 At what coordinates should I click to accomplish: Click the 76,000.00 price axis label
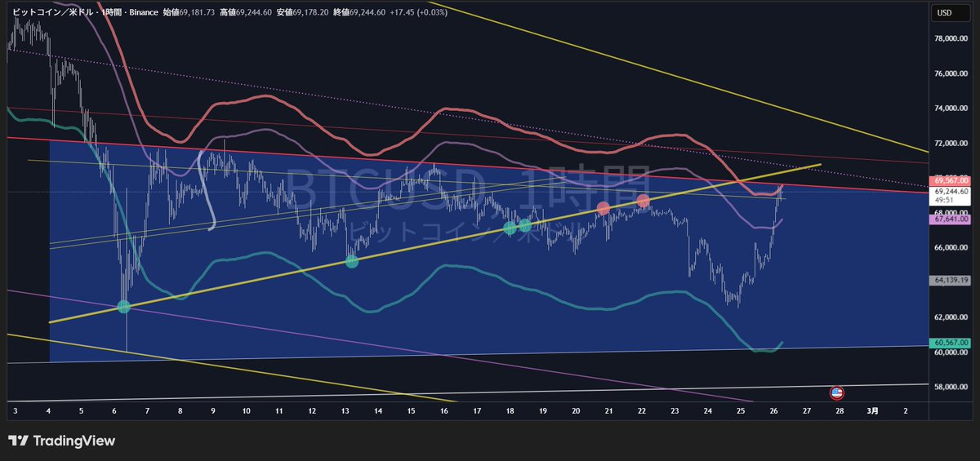coord(951,73)
